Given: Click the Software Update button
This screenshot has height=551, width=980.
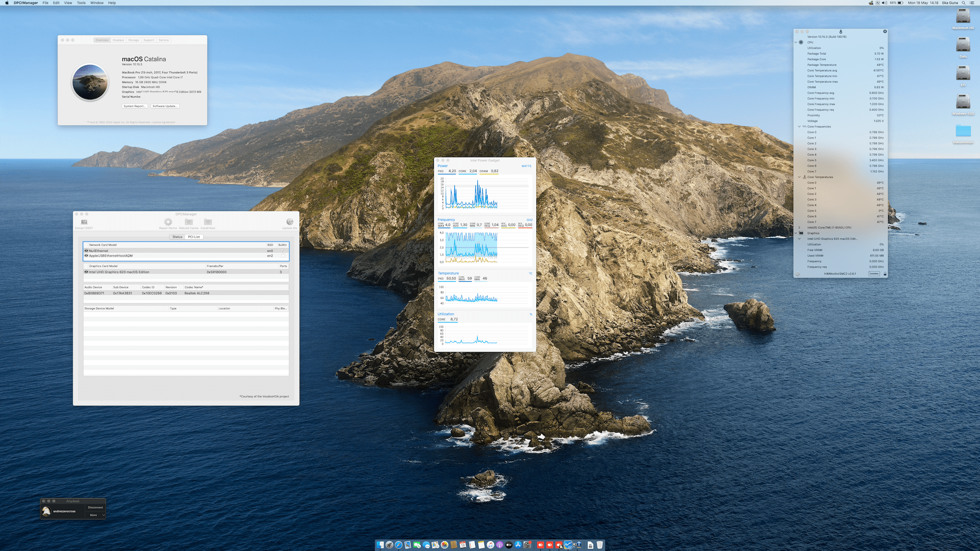Looking at the screenshot, I should click(165, 106).
